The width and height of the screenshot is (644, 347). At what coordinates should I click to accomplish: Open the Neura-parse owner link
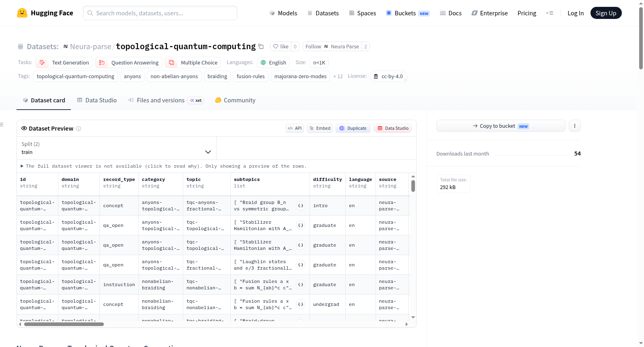coord(91,46)
